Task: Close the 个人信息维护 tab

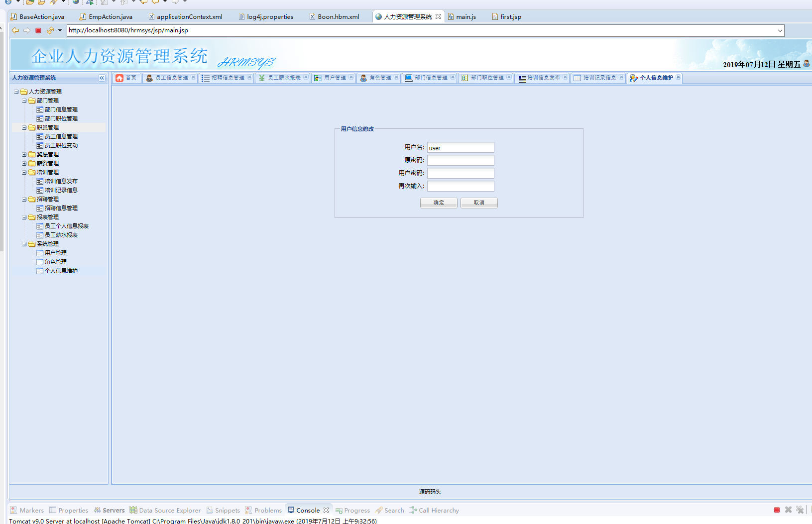Action: 679,77
